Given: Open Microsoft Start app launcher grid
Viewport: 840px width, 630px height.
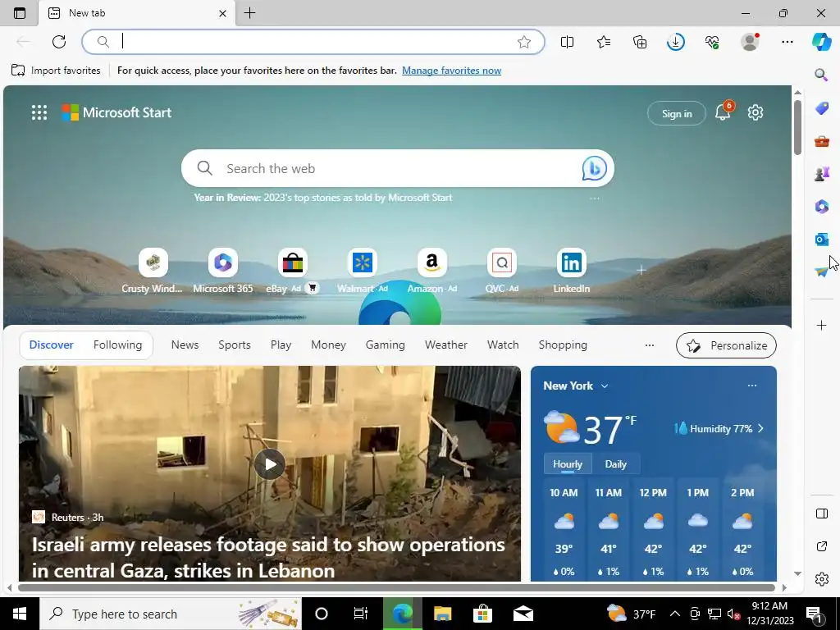Looking at the screenshot, I should (39, 112).
